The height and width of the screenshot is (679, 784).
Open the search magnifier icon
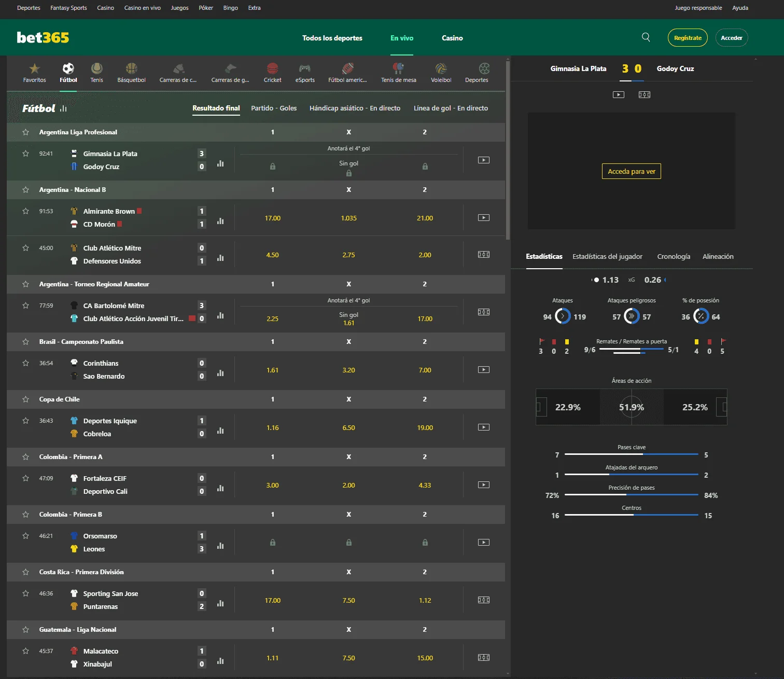pyautogui.click(x=646, y=37)
